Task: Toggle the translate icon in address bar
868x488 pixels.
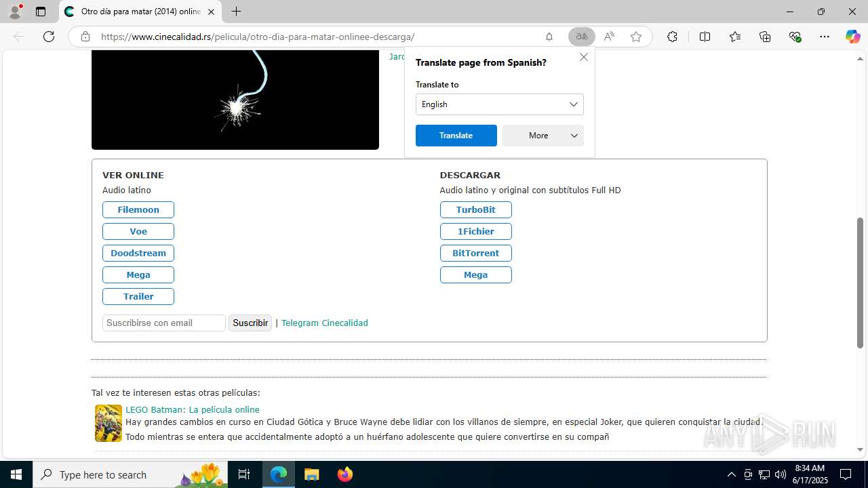Action: click(x=582, y=37)
